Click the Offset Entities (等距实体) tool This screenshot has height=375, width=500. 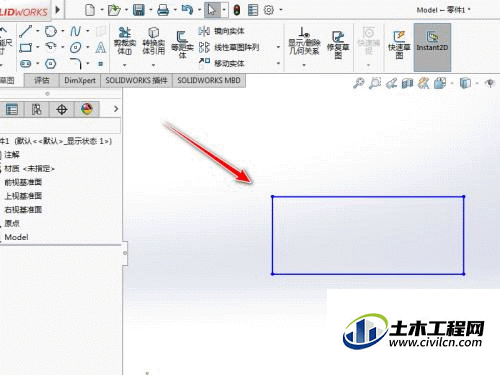pos(182,44)
